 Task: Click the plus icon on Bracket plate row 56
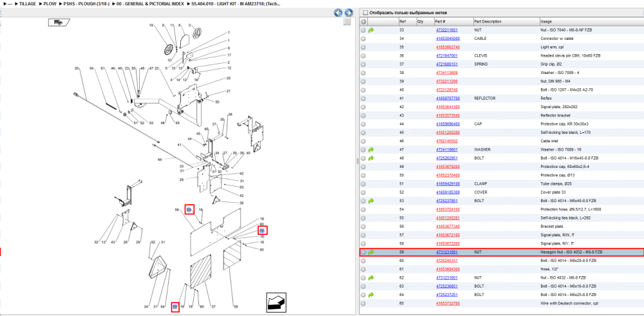(x=363, y=226)
